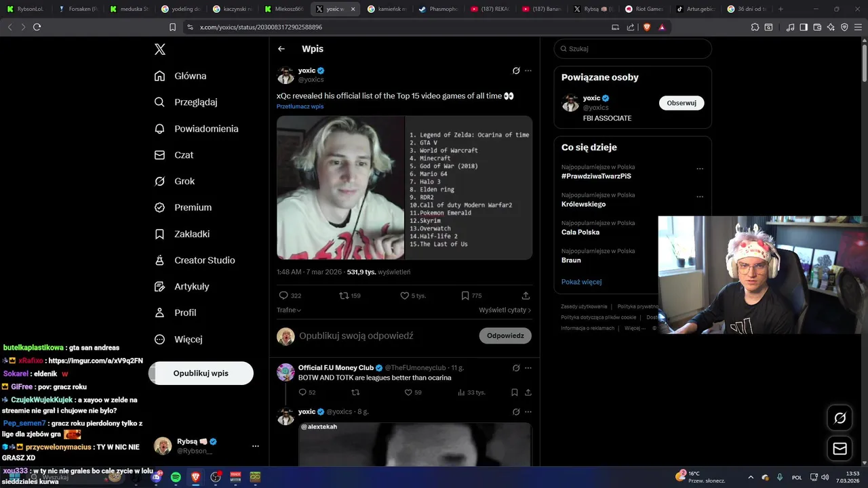Open Zakładki bookmarks
Screen dimensions: 868x488
(182, 234)
